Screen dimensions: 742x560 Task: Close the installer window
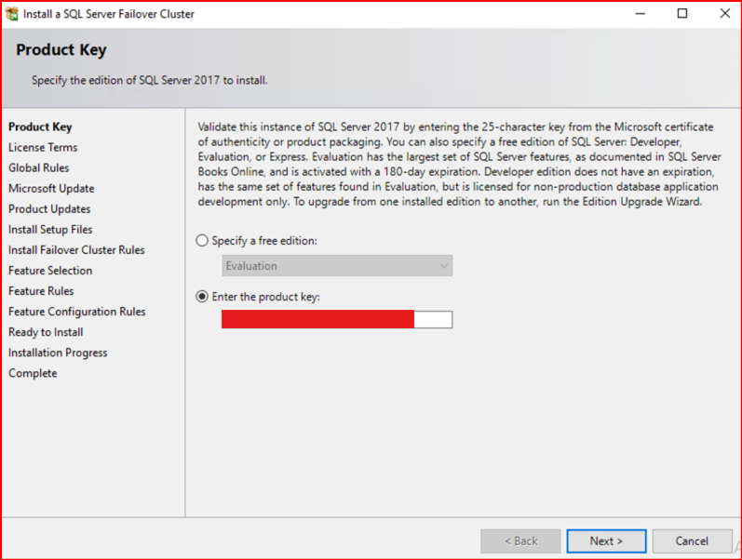tap(725, 14)
